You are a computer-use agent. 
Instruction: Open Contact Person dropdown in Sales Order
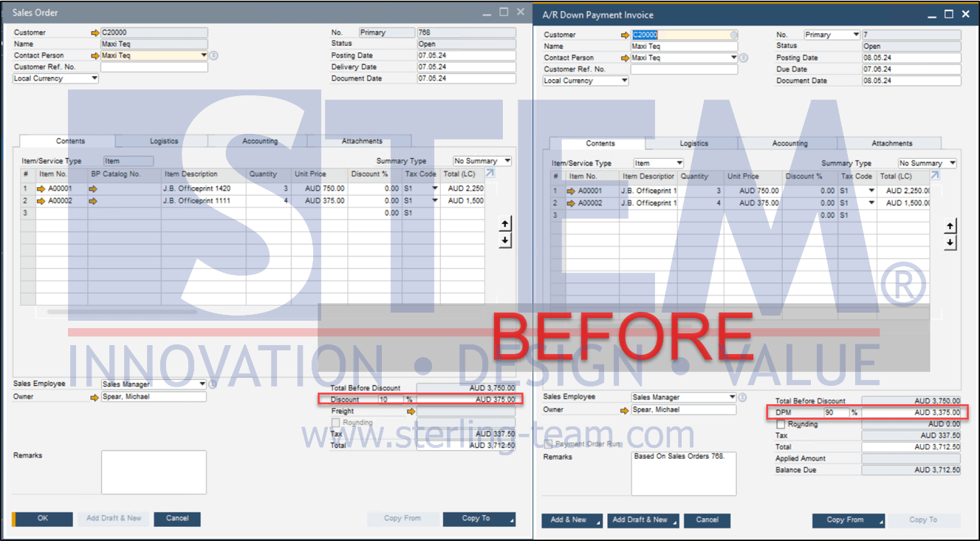(204, 55)
